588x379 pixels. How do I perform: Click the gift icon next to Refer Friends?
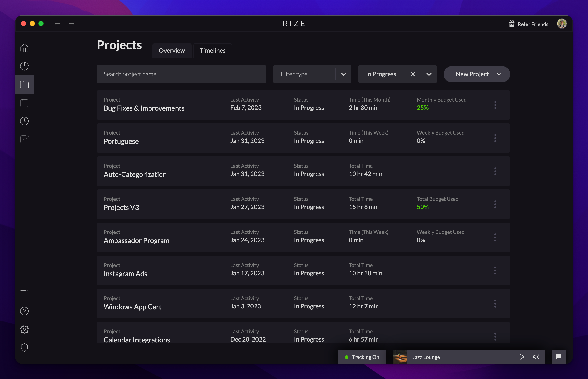(512, 24)
